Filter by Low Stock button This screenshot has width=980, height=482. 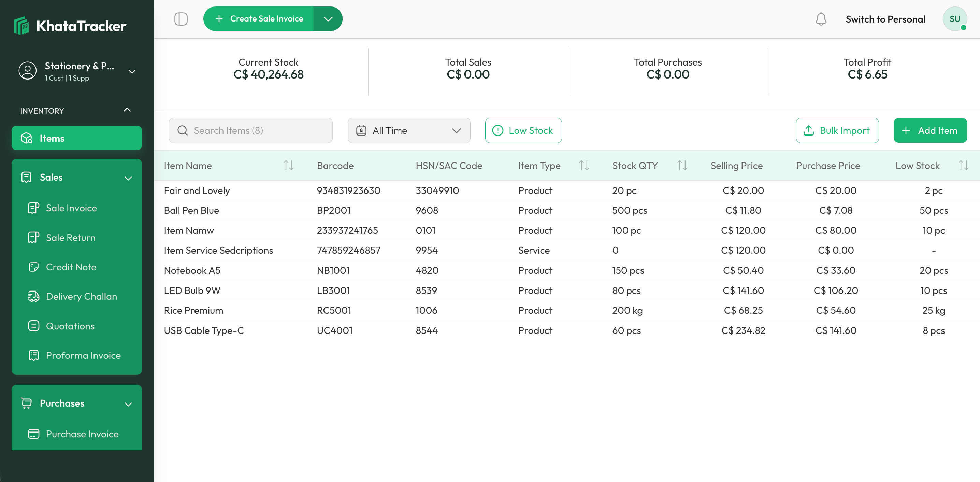523,131
